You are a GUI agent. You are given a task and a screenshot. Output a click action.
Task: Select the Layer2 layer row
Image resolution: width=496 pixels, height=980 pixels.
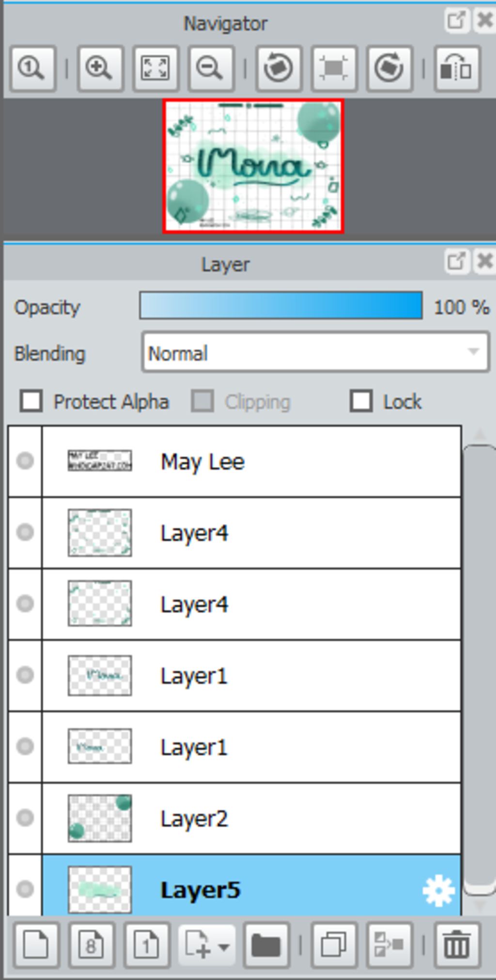click(x=291, y=818)
